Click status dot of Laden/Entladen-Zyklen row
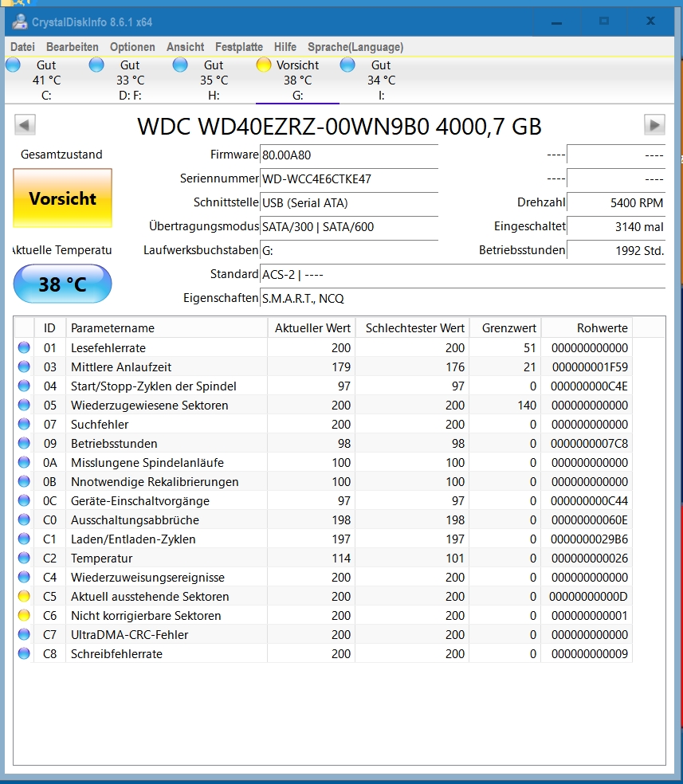This screenshot has width=683, height=784. (x=23, y=539)
